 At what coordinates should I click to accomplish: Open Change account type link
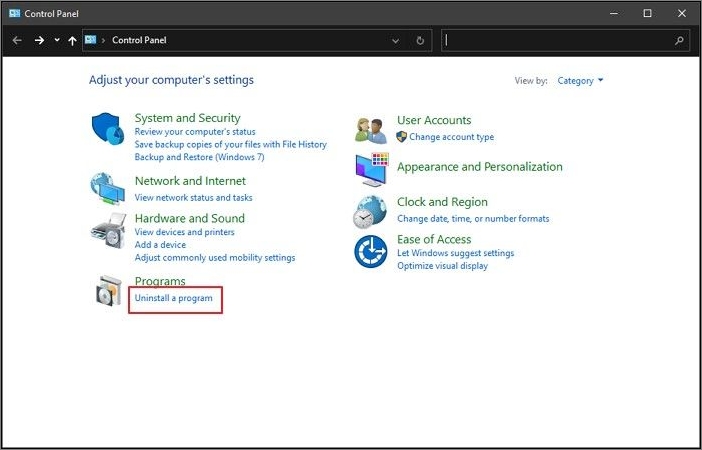pos(451,137)
